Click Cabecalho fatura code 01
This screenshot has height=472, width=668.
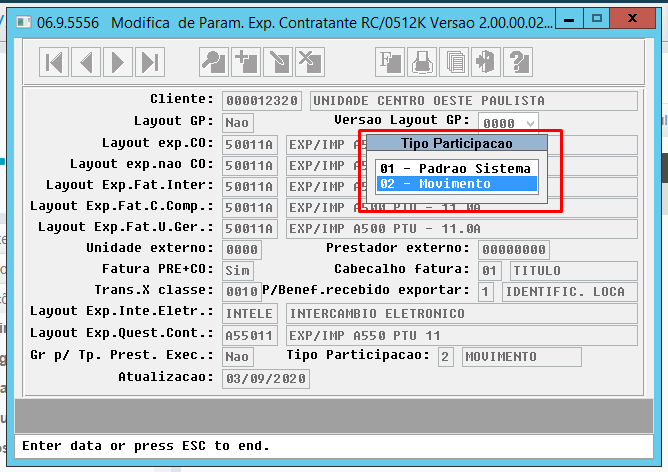490,271
